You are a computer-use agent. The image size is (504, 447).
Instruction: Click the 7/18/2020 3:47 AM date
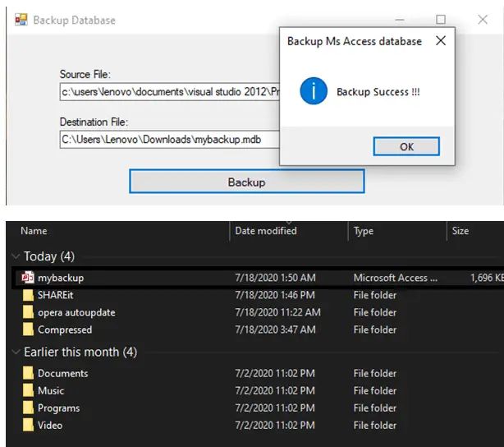(x=275, y=329)
